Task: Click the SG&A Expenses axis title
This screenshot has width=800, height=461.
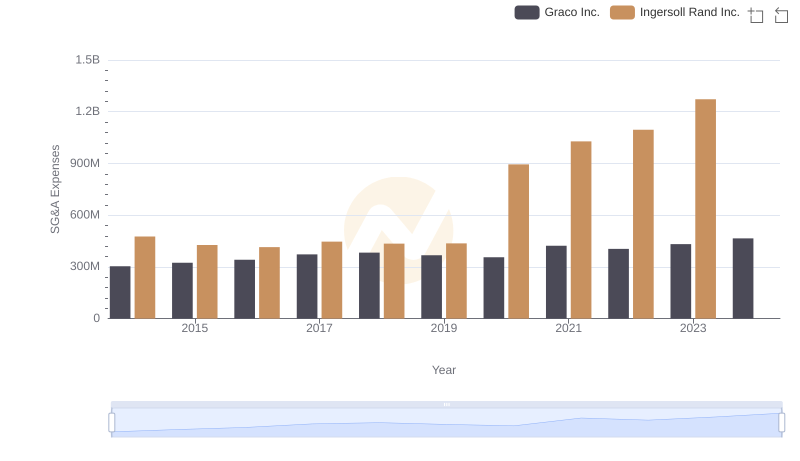Action: point(55,189)
